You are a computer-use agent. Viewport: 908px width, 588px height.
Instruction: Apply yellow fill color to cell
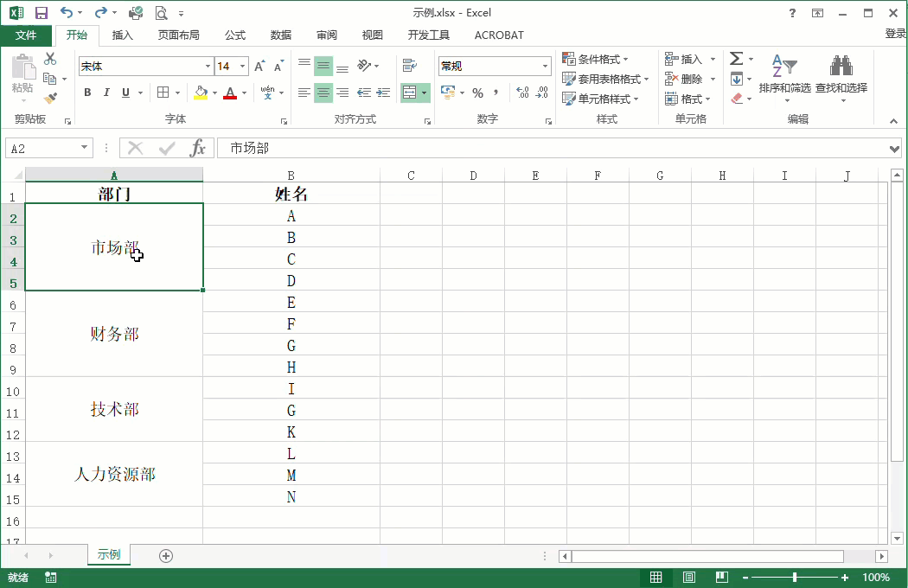pos(201,93)
